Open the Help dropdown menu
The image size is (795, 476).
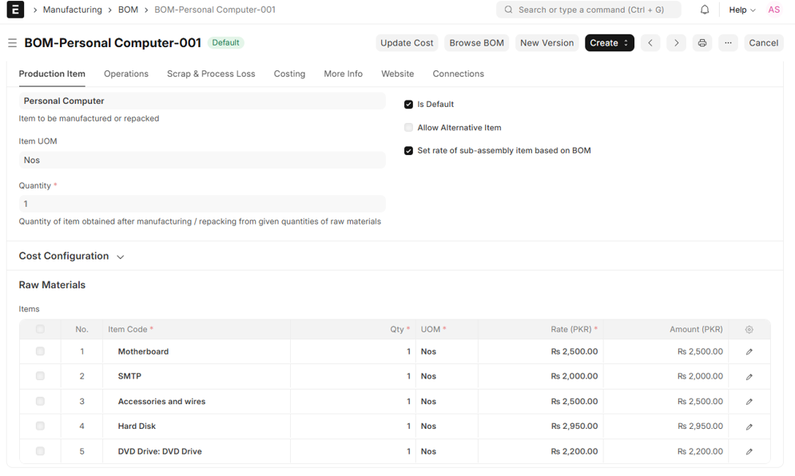coord(742,10)
